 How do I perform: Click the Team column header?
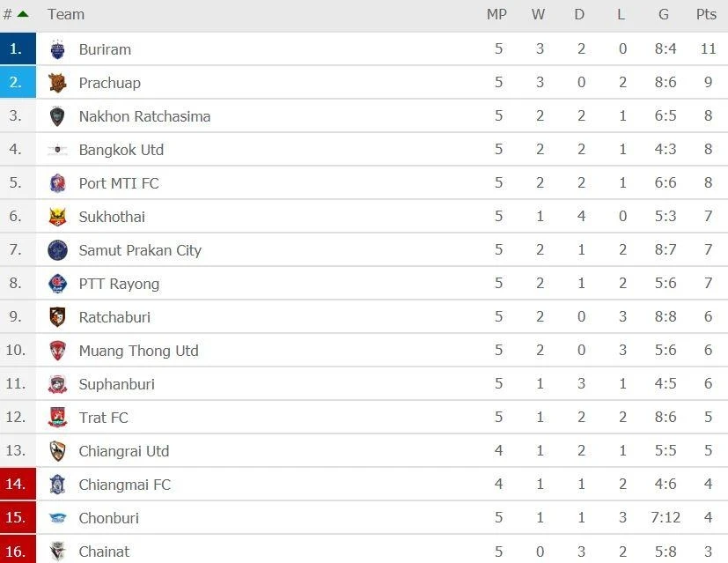tap(66, 14)
